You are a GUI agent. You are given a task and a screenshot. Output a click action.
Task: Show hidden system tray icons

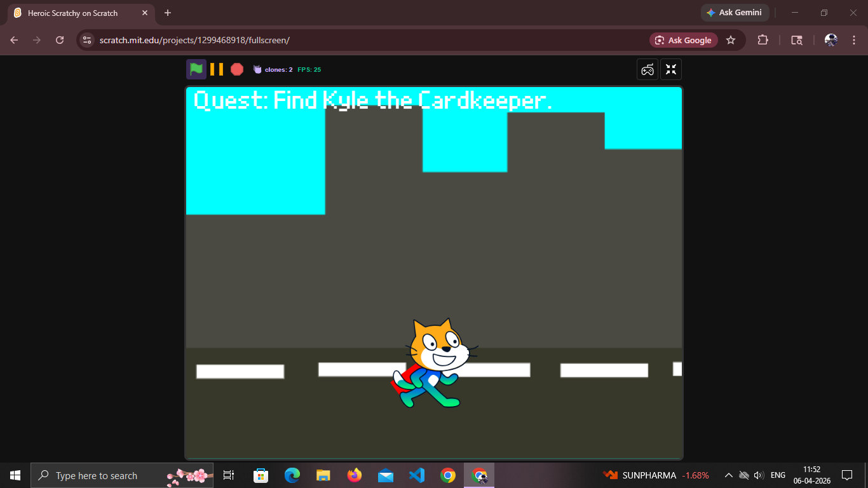point(729,475)
